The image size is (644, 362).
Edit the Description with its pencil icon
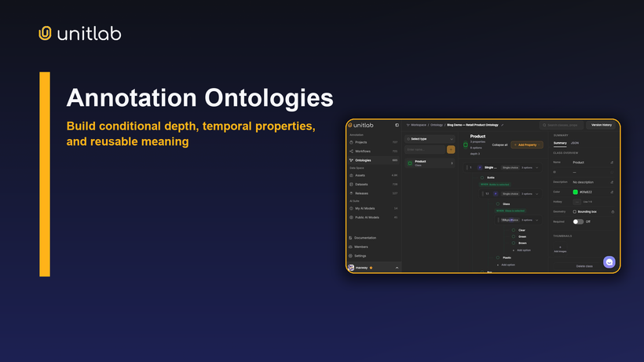(612, 182)
